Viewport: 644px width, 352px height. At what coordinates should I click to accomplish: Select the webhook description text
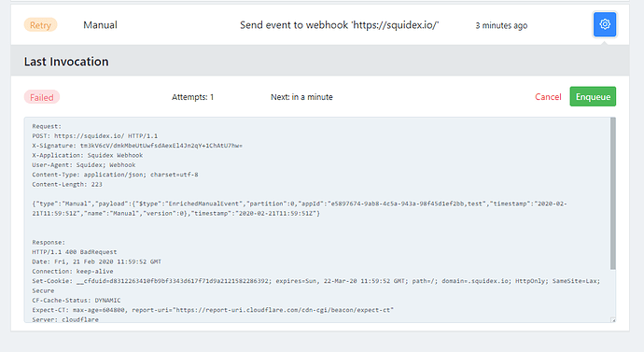pyautogui.click(x=339, y=25)
